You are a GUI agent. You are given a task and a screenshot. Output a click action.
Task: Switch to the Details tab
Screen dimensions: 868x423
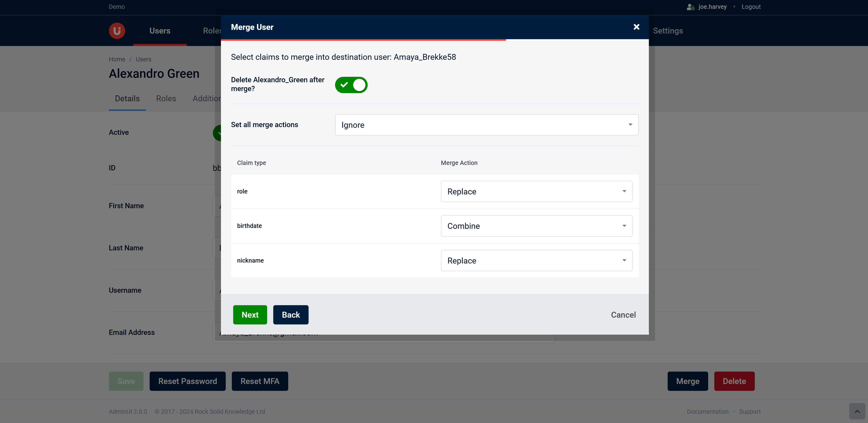[x=127, y=99]
